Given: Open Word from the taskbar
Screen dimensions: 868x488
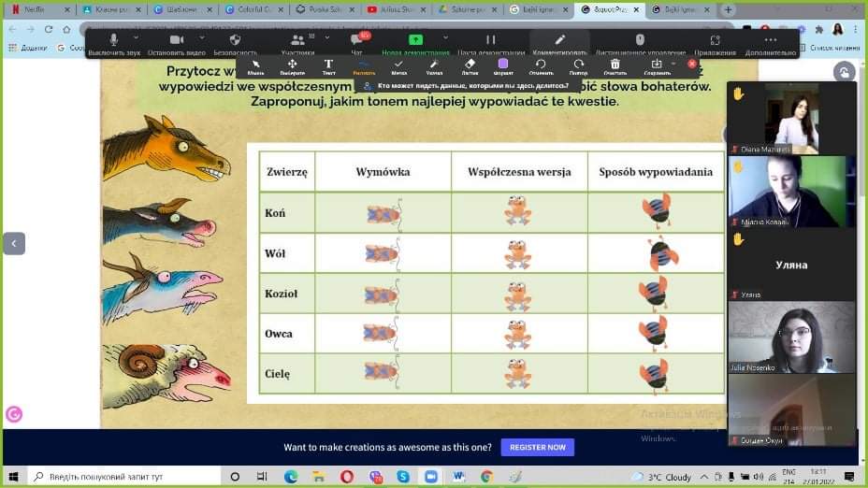Looking at the screenshot, I should click(458, 477).
